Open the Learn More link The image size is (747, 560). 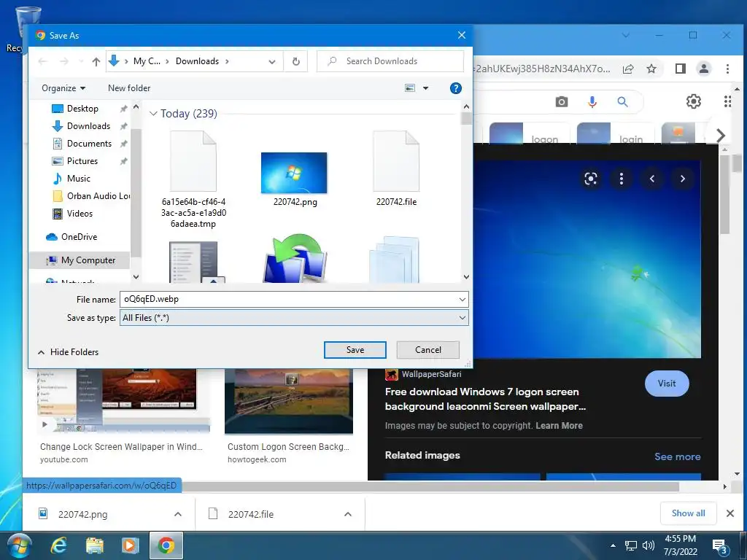point(559,426)
